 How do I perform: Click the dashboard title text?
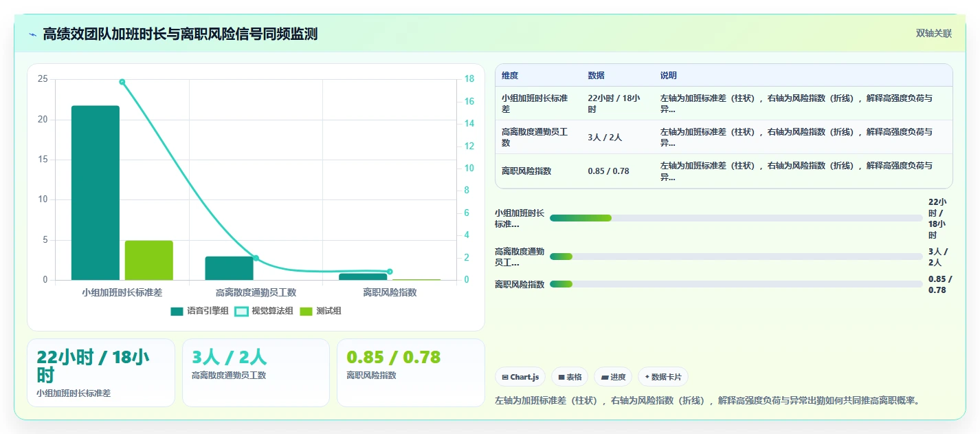point(180,34)
